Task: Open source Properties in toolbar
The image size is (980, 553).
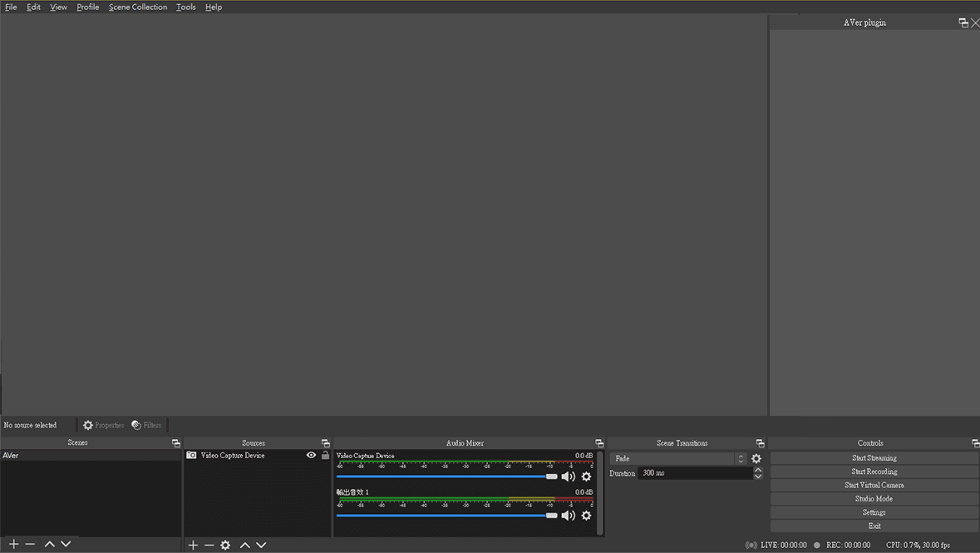Action: [x=103, y=426]
